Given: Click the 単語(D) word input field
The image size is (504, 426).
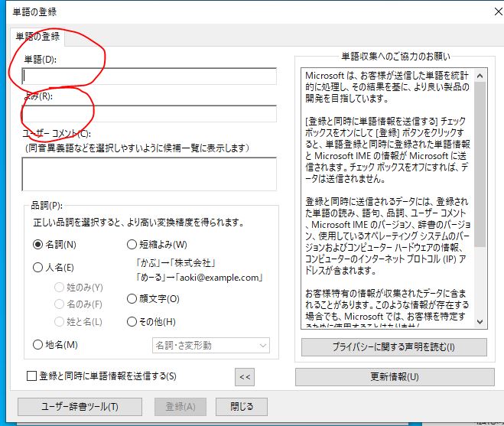Looking at the screenshot, I should [149, 76].
